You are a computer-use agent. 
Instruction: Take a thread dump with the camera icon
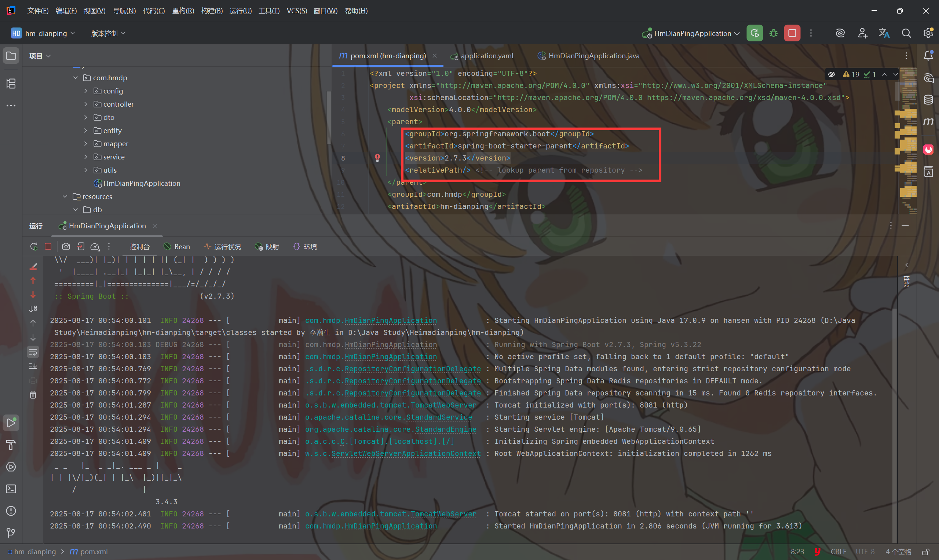pyautogui.click(x=66, y=246)
